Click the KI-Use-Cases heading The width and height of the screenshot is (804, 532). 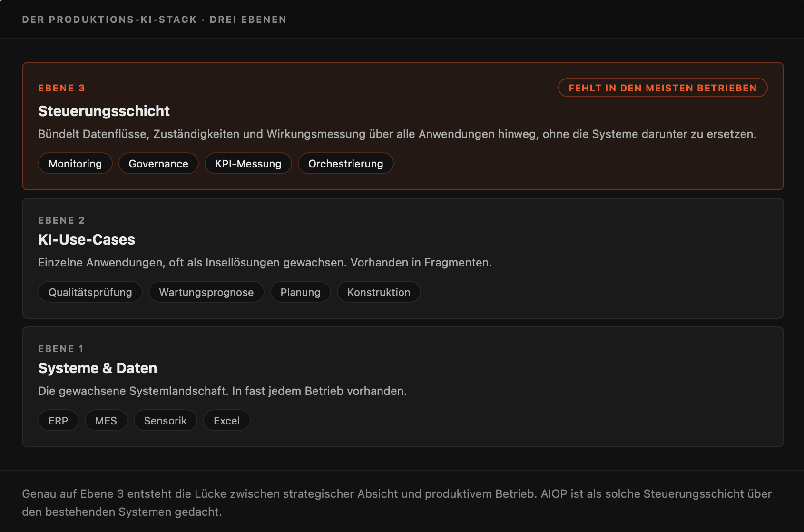(87, 239)
